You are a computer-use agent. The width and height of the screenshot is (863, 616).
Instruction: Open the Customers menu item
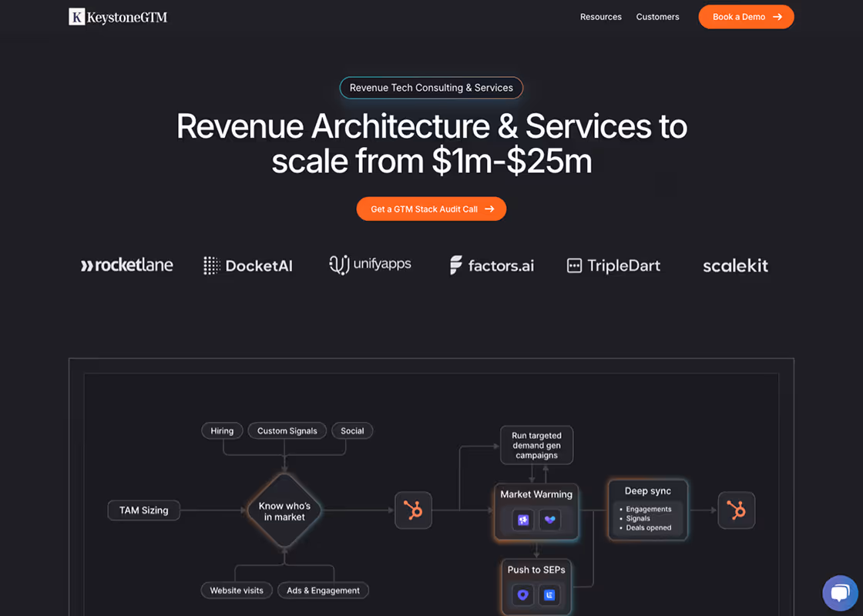(x=657, y=17)
